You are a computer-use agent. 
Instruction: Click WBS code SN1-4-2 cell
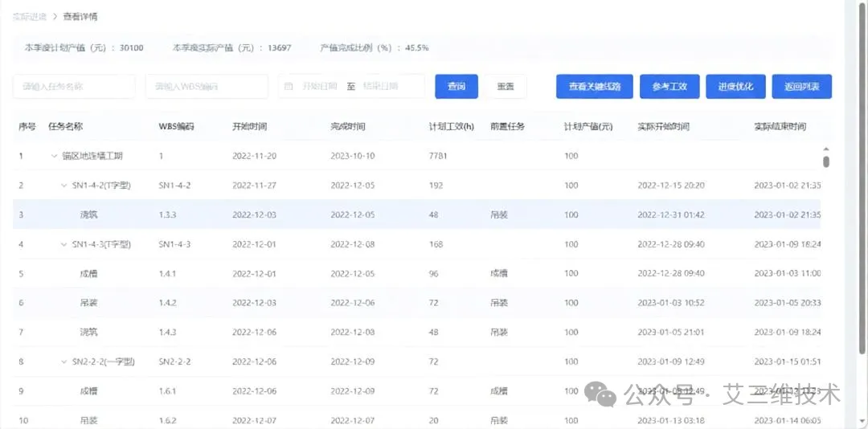coord(175,186)
